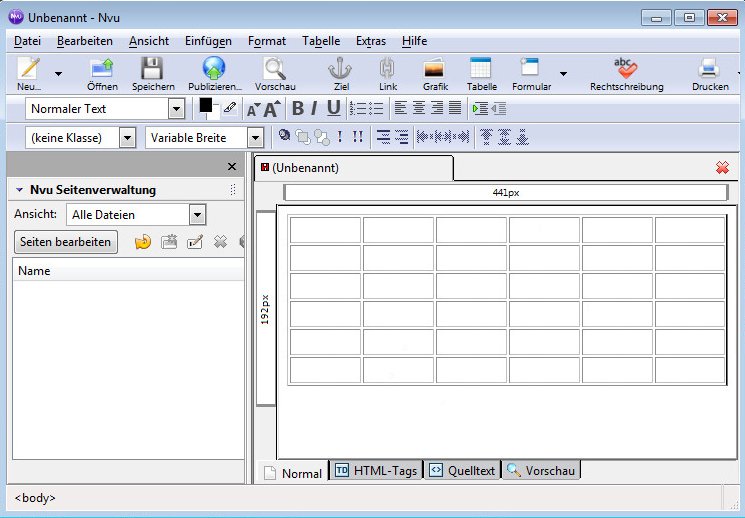The width and height of the screenshot is (745, 518).
Task: Click the rename pencil icon in Seitenverwaltung
Action: point(195,242)
